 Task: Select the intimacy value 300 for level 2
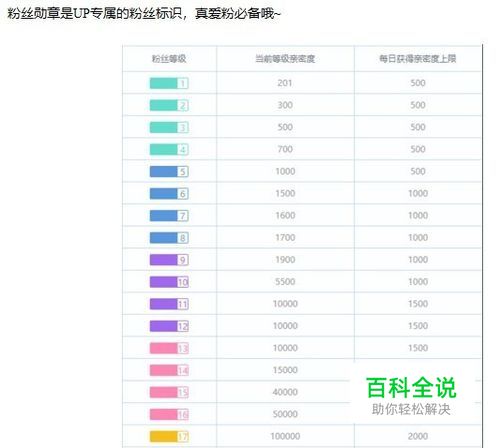285,105
